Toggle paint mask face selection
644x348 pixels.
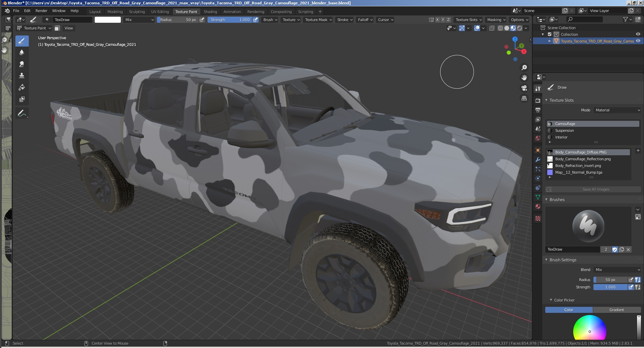[x=57, y=28]
